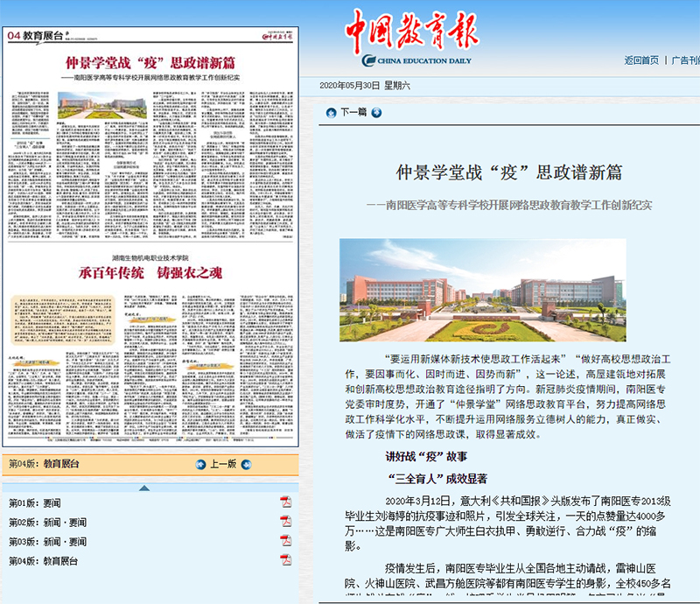700x604 pixels.
Task: Click the campus photo in the article
Action: coord(482,290)
